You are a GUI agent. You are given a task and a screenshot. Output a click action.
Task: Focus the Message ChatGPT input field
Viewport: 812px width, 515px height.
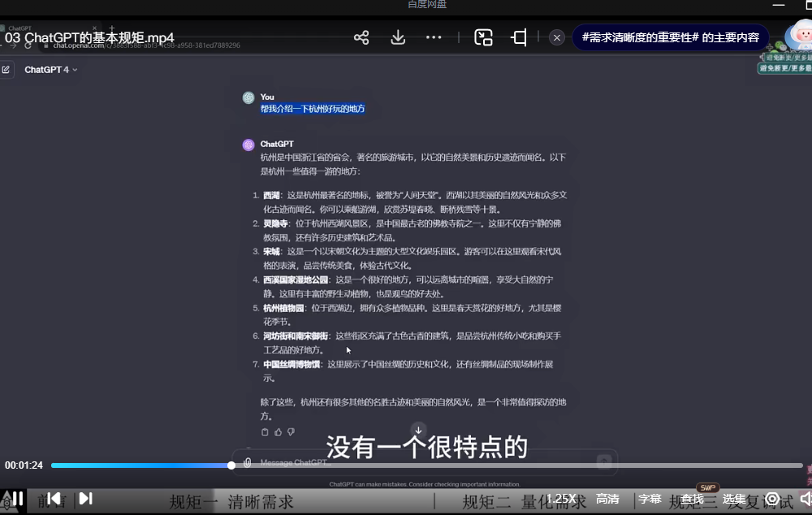(425, 462)
